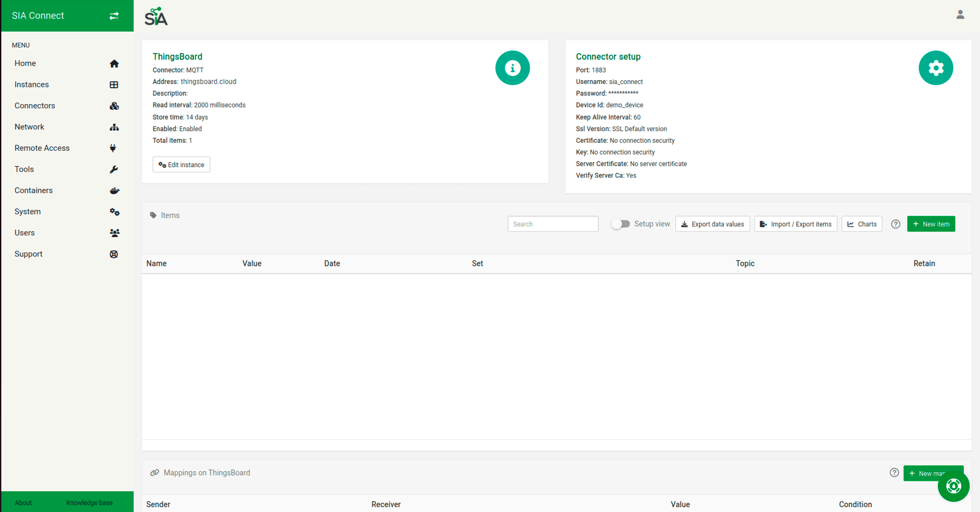Click the New item button
The height and width of the screenshot is (512, 980).
tap(931, 224)
